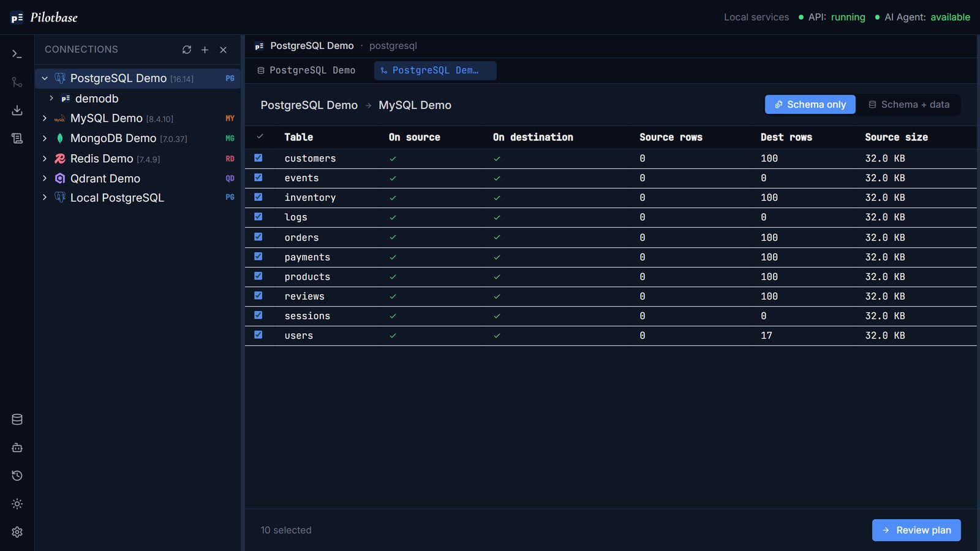980x551 pixels.
Task: Open the table structure icon in sidebar
Action: pyautogui.click(x=17, y=138)
